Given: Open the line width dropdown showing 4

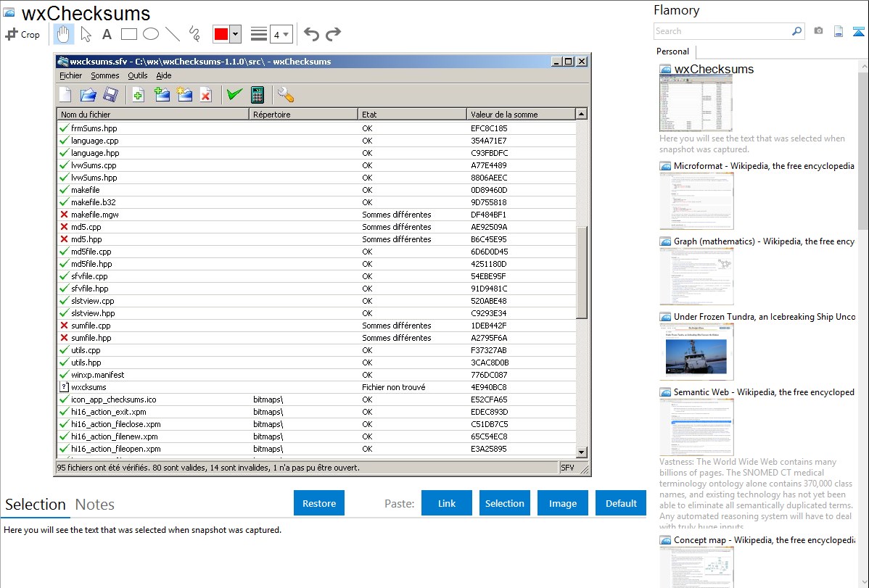Looking at the screenshot, I should tap(281, 34).
